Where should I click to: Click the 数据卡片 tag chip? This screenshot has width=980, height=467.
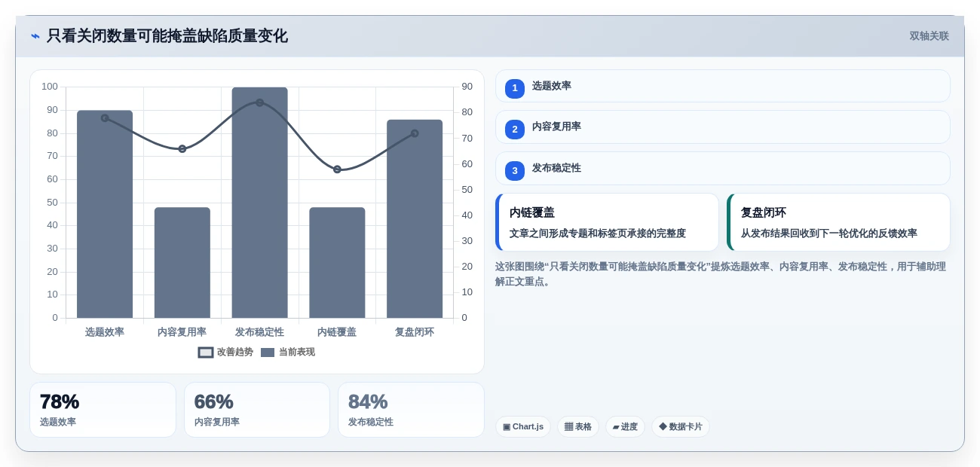click(x=681, y=426)
